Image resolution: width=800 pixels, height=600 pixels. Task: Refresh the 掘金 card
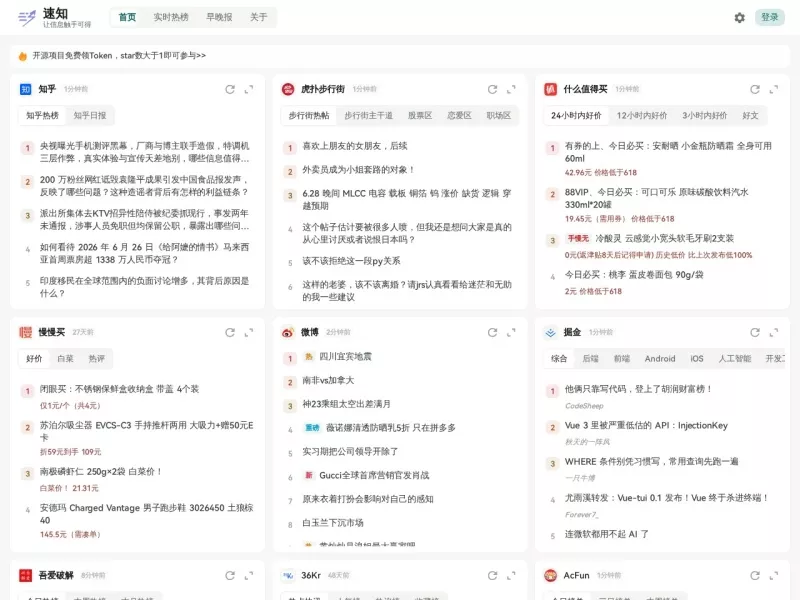[755, 333]
